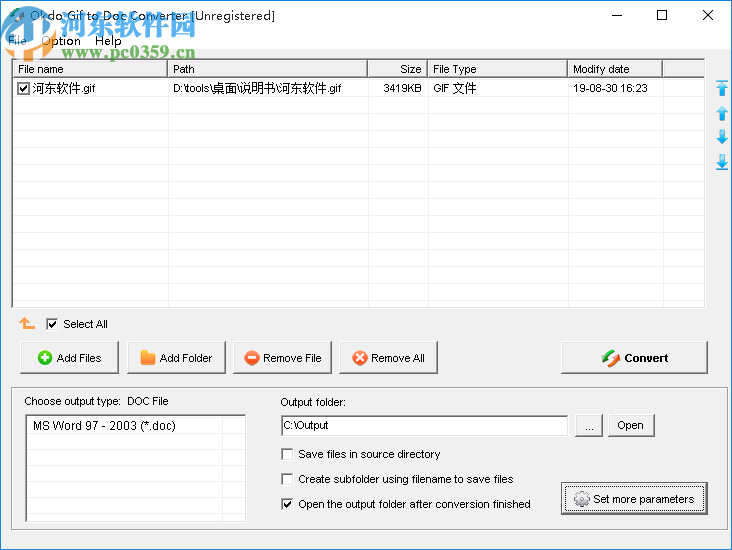Open the Option menu

click(61, 41)
